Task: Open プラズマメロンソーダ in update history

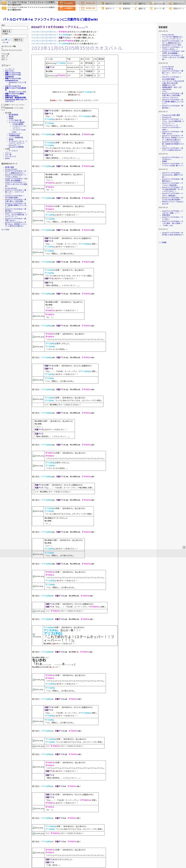Action: click(x=170, y=125)
